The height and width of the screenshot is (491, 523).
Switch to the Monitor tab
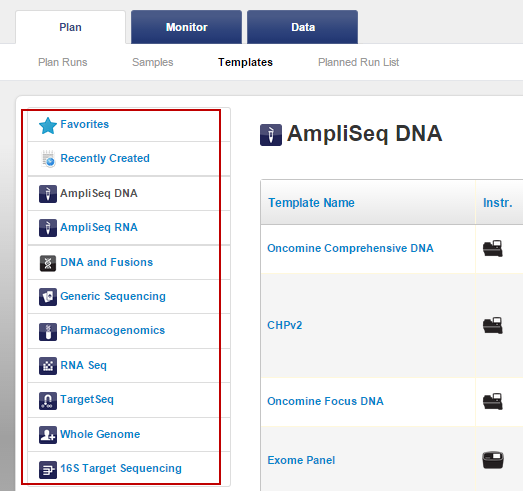[x=186, y=27]
